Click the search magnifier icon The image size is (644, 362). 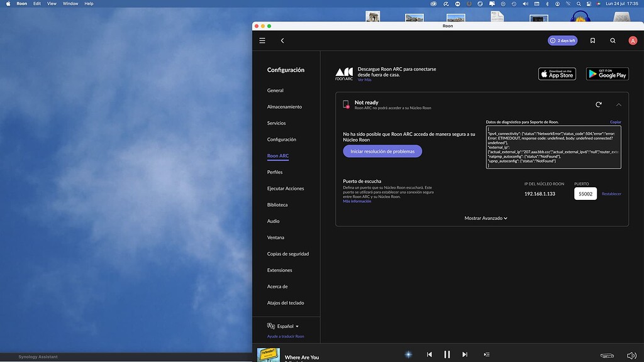613,40
